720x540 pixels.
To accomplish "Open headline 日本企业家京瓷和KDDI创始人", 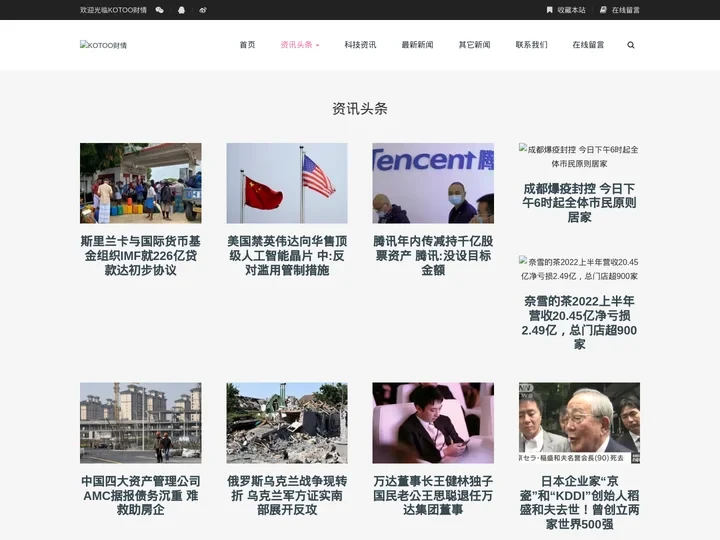I will point(579,503).
